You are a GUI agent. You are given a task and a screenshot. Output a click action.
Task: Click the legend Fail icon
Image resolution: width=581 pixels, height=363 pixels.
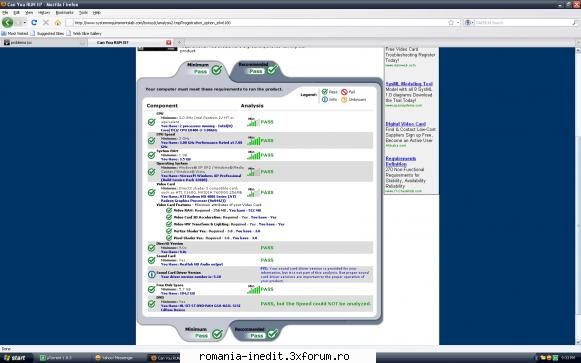344,92
